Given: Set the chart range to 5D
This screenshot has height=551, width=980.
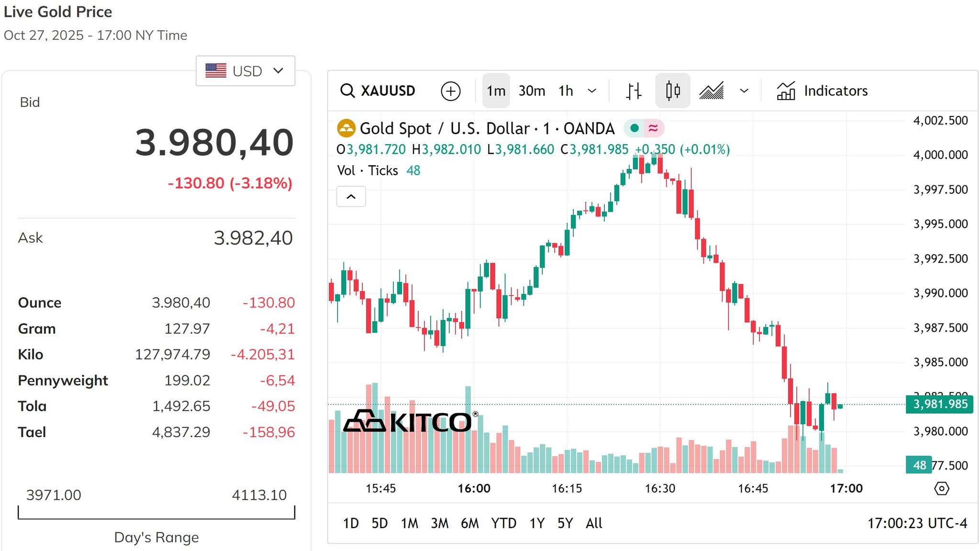Looking at the screenshot, I should click(x=379, y=523).
